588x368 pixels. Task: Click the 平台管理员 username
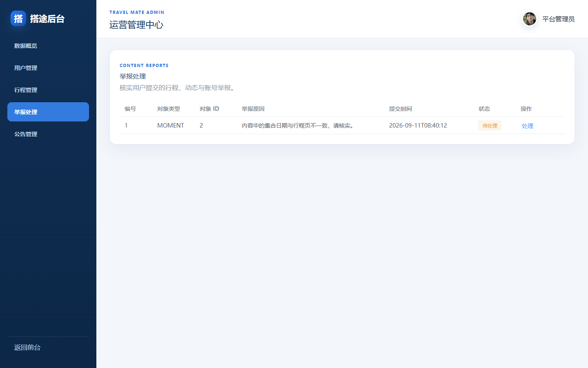[558, 19]
